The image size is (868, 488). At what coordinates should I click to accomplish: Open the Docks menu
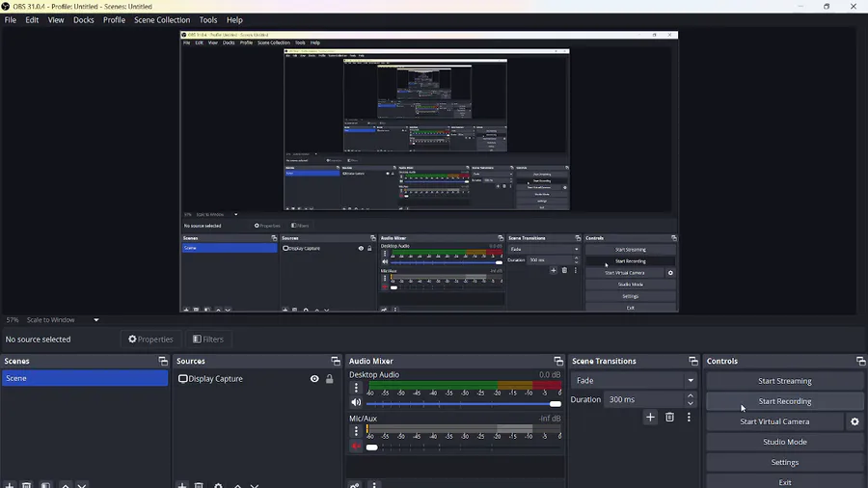[84, 20]
